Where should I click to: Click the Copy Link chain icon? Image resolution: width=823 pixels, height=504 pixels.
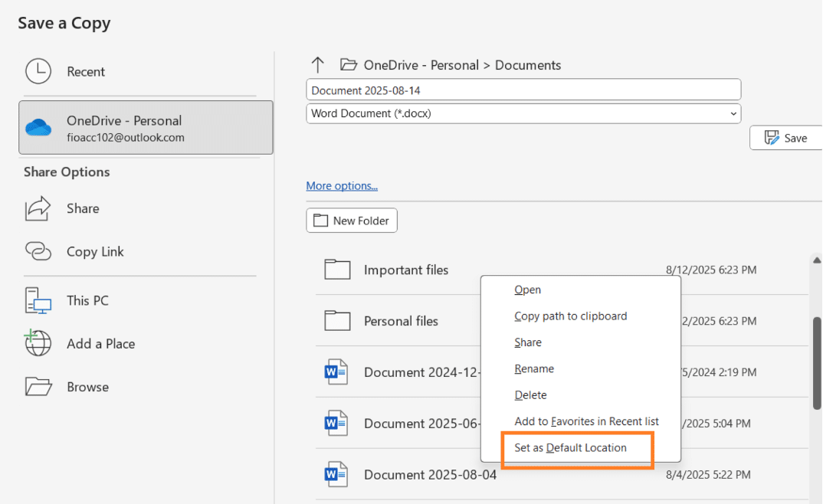pos(38,251)
